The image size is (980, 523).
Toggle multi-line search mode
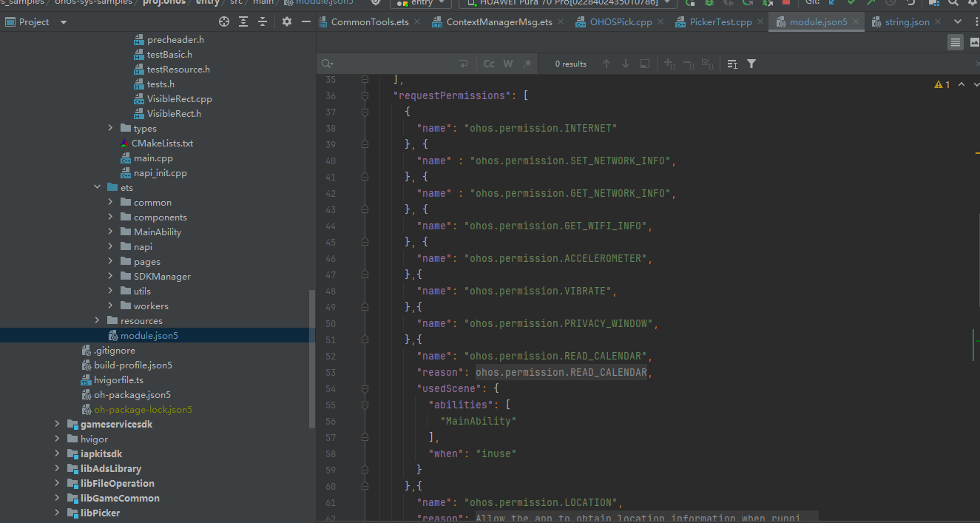click(732, 64)
